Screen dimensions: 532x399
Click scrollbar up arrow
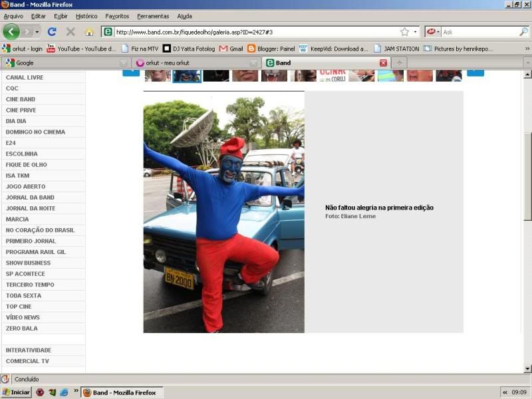tap(527, 74)
